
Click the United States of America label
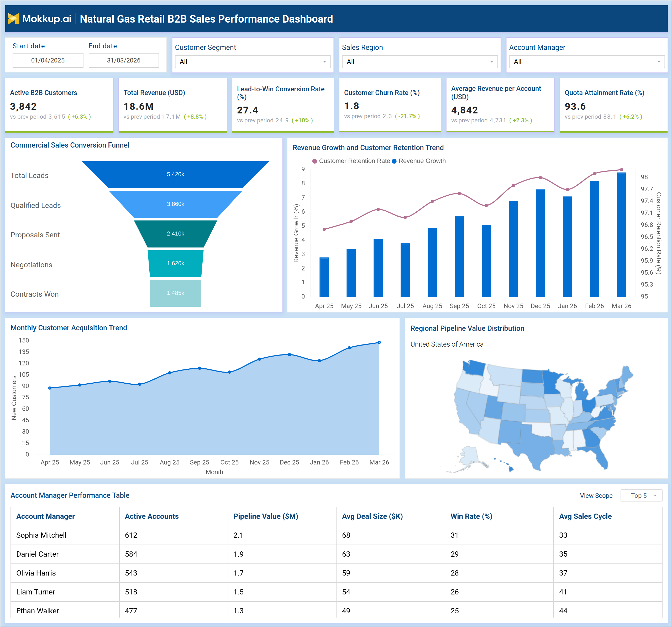coord(447,344)
